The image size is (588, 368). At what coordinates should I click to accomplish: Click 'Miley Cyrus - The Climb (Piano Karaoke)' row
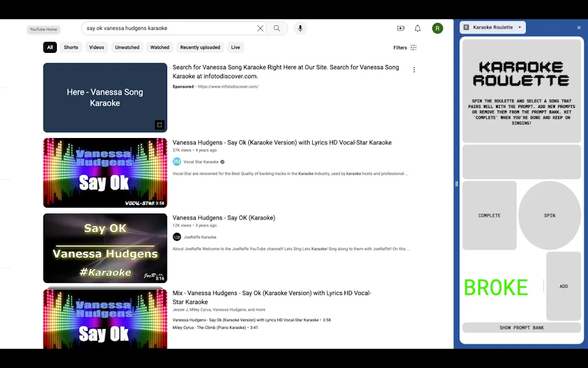click(215, 327)
